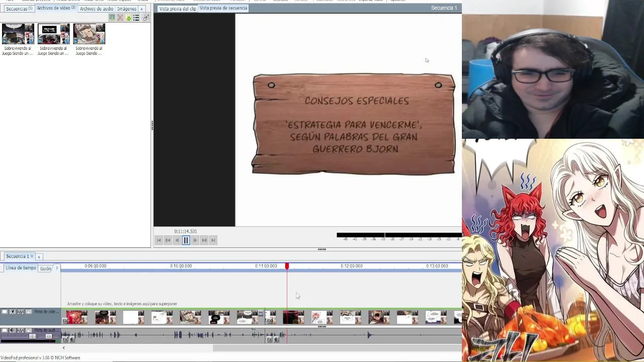Open the Secuencias bin tab
The height and width of the screenshot is (362, 644).
(x=19, y=9)
